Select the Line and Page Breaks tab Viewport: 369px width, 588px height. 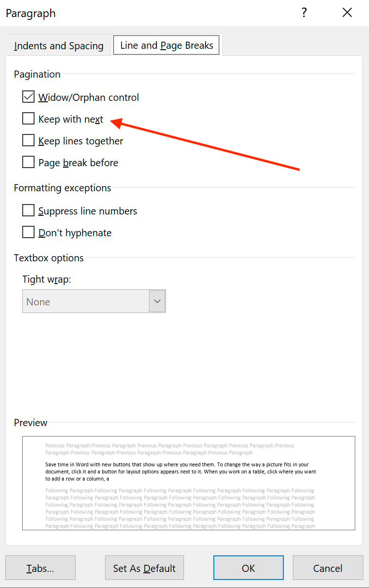click(x=166, y=45)
